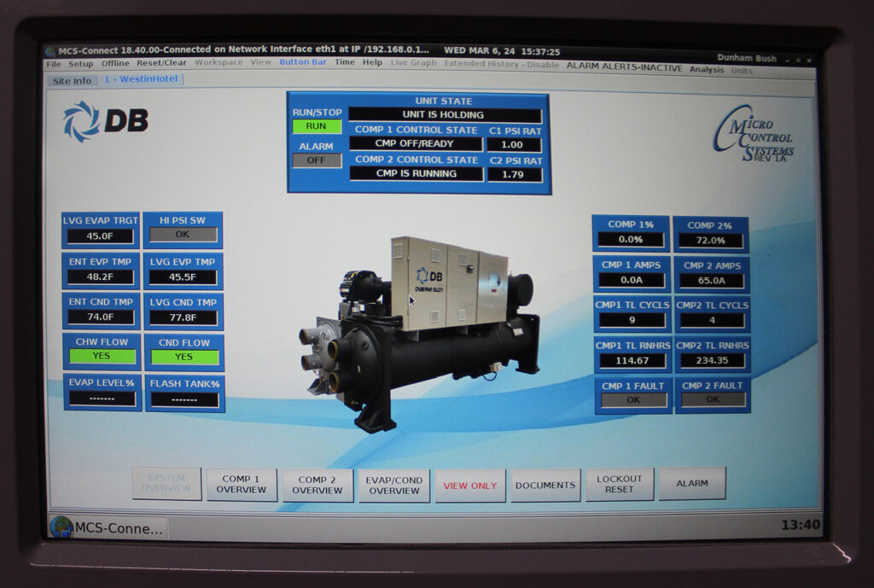Click the COMP 1 OVERVIEW button
The image size is (874, 588).
242,485
